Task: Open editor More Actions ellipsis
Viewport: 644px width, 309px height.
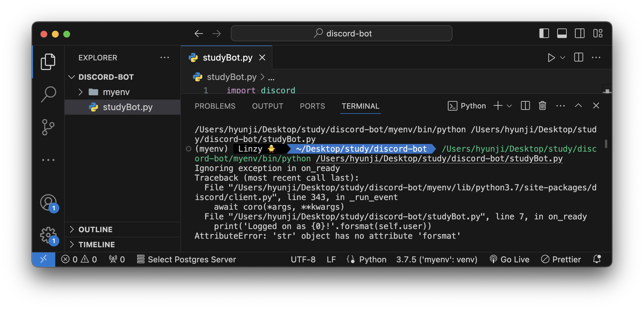Action: [596, 57]
